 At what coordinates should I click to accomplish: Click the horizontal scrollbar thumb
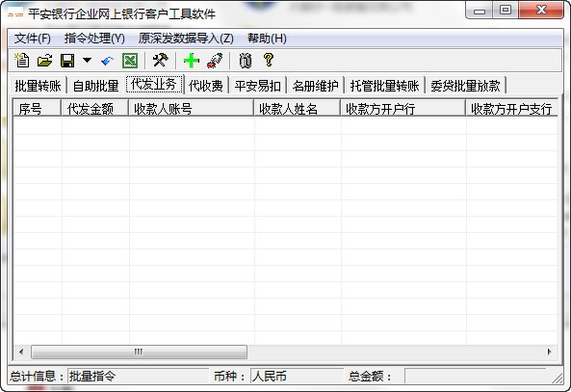point(139,352)
